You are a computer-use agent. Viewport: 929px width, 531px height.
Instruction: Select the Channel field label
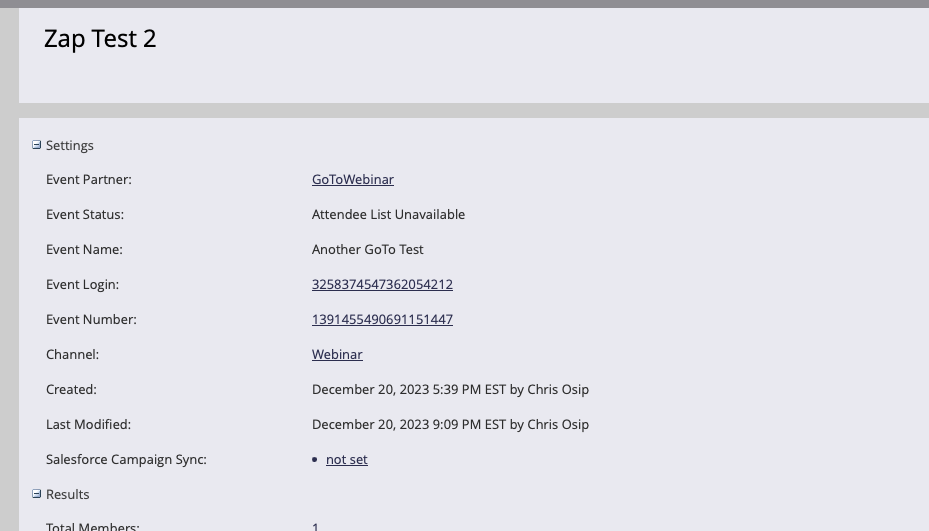coord(72,355)
